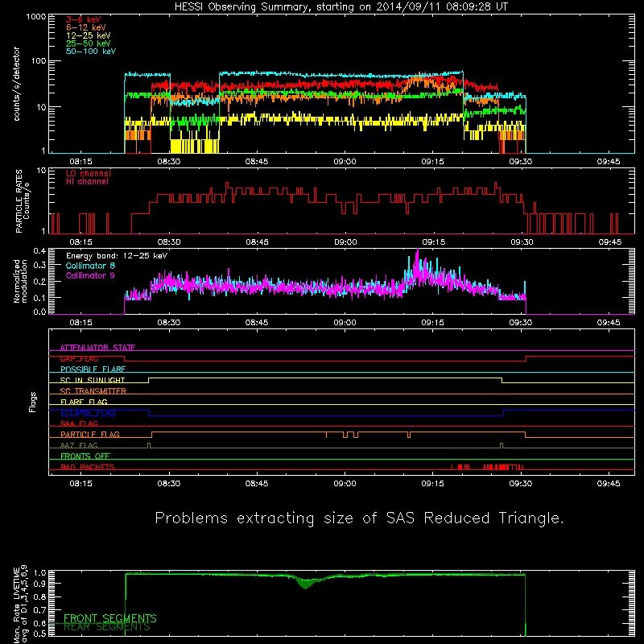The height and width of the screenshot is (644, 644).
Task: Select the POSSIBLE_FLARE flag label
Action: coord(93,369)
